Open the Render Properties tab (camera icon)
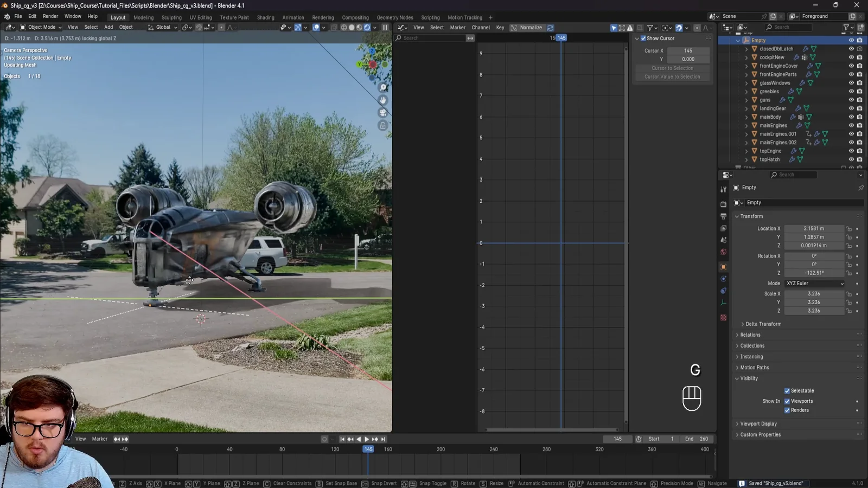The width and height of the screenshot is (868, 488). [723, 204]
